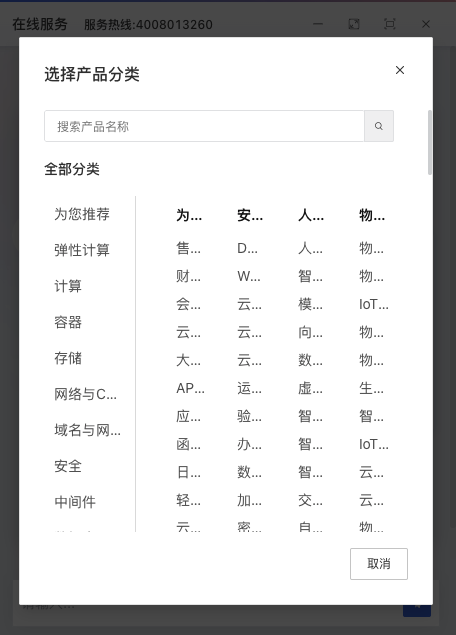Focus the 搜索产品名称 search field
456x635 pixels.
205,126
